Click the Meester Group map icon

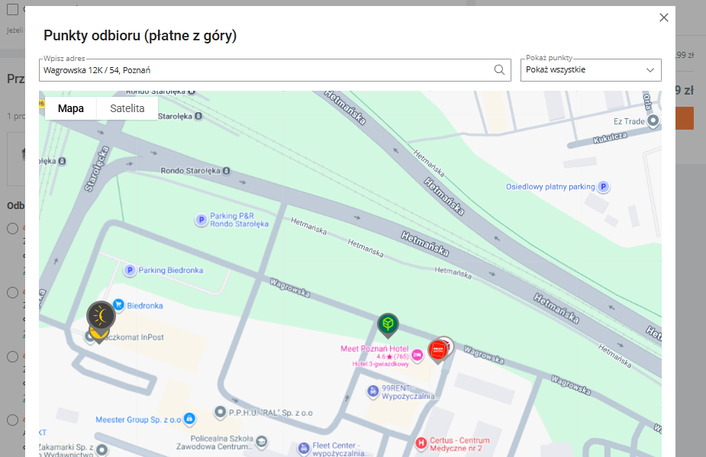222,413
